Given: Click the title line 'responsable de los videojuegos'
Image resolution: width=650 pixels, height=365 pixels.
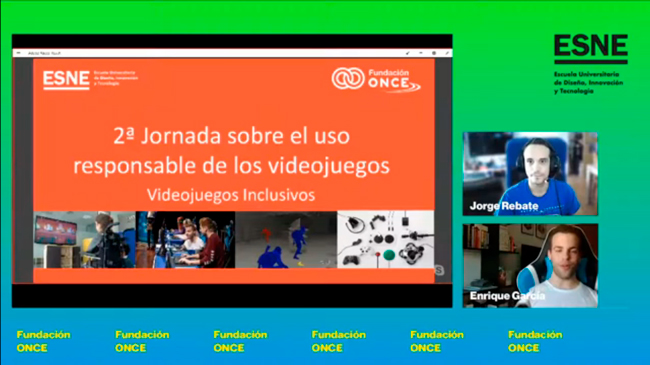Looking at the screenshot, I should (x=231, y=165).
